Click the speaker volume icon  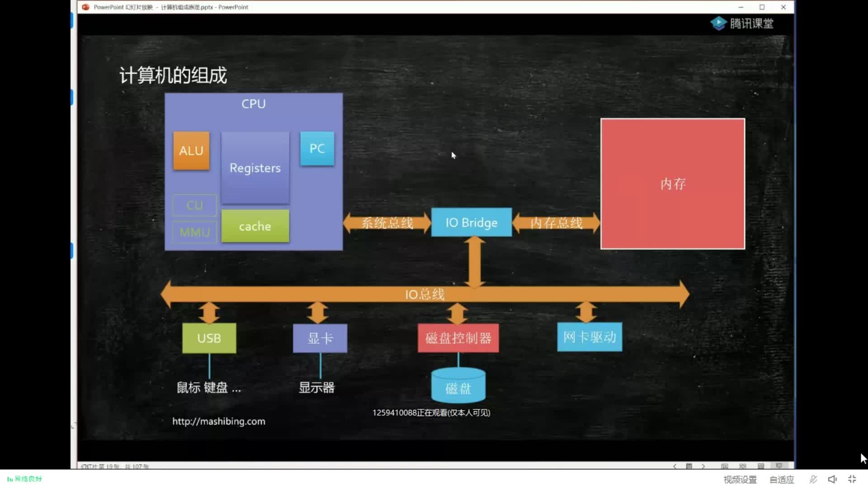833,479
